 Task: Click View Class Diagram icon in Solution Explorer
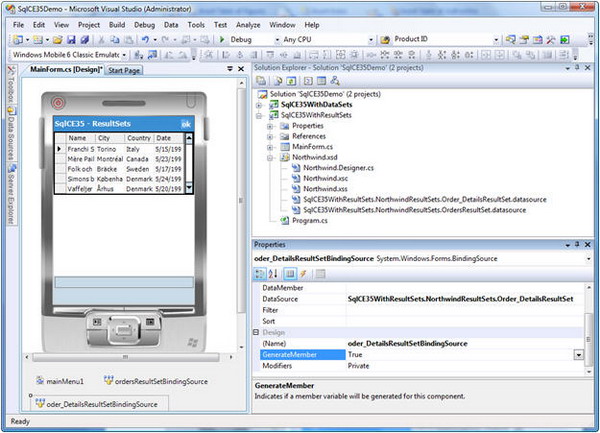[x=335, y=81]
